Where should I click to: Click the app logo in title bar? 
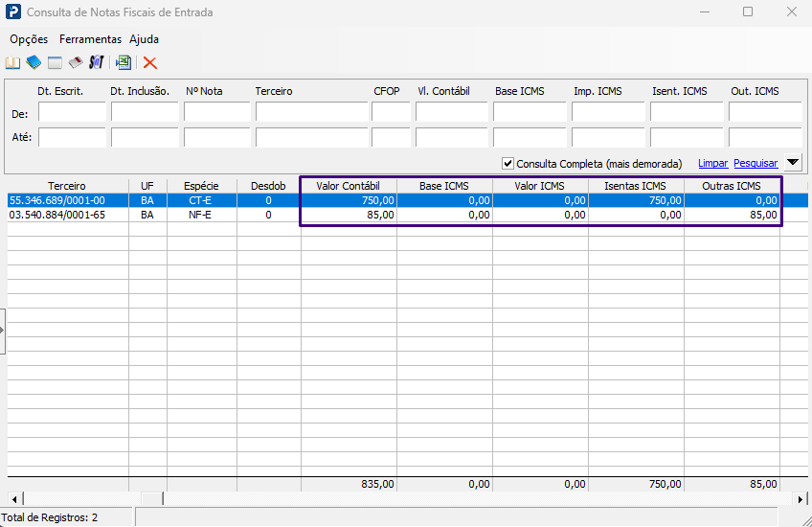pyautogui.click(x=13, y=11)
